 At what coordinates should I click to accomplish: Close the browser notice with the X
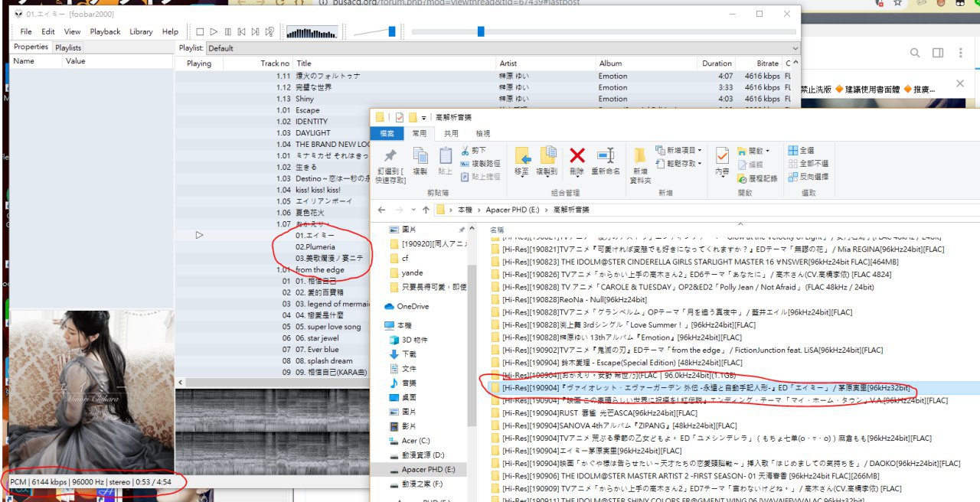click(x=960, y=83)
